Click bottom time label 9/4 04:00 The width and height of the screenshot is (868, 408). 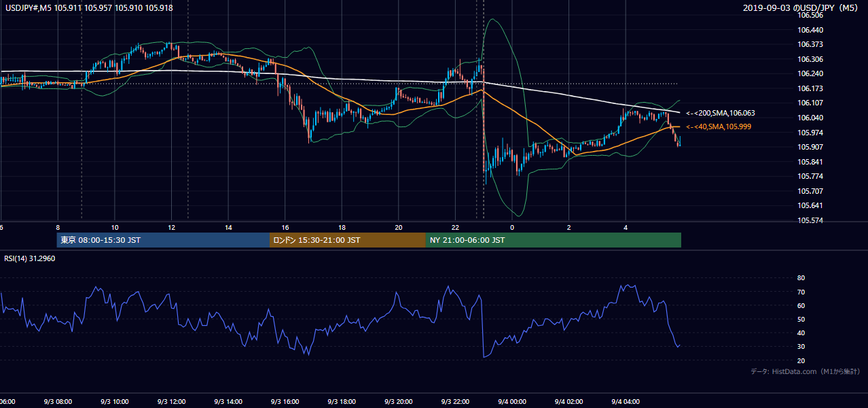click(626, 402)
